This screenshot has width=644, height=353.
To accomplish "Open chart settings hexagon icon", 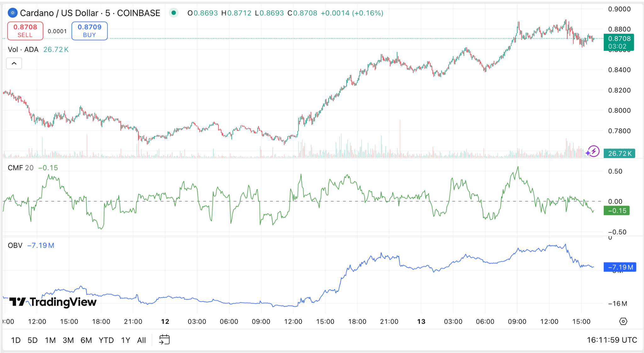I will [x=623, y=321].
